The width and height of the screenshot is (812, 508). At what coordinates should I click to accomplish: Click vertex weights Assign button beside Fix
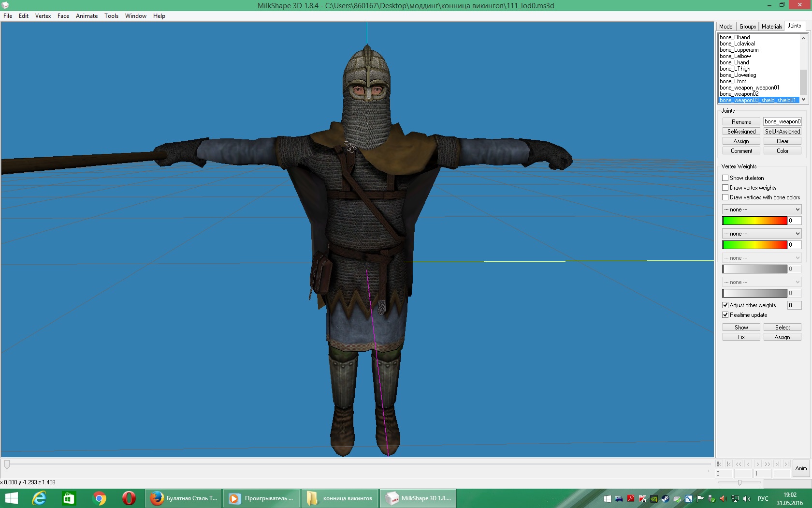782,337
